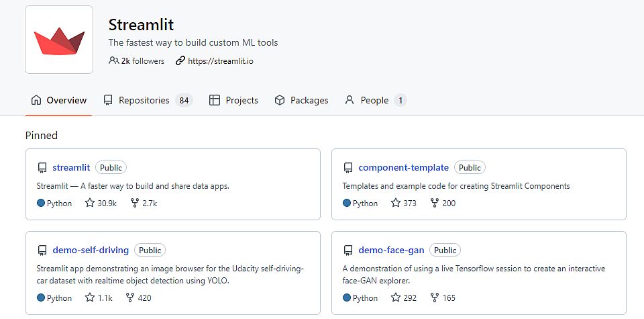Viewport: 644px width, 319px height.
Task: Click the People person icon
Action: tap(350, 100)
